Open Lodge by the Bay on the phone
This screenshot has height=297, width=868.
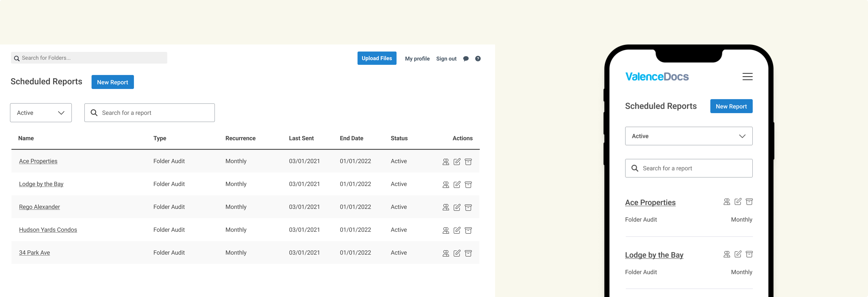pos(654,255)
